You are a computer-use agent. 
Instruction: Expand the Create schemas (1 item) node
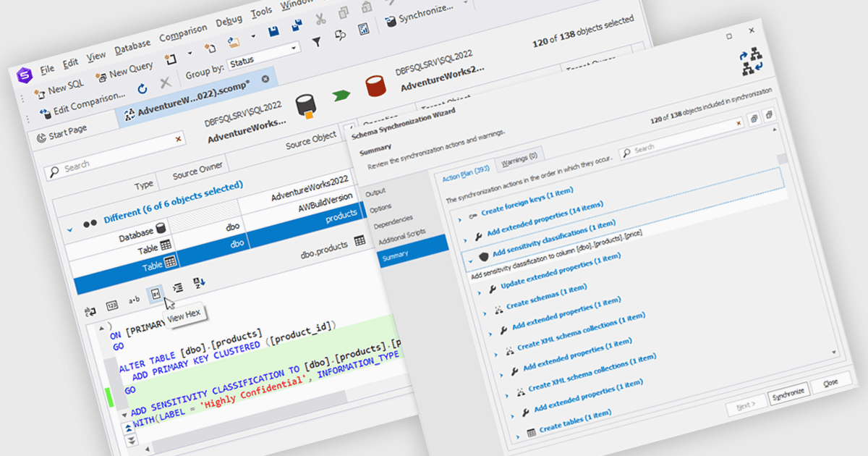[x=485, y=312]
